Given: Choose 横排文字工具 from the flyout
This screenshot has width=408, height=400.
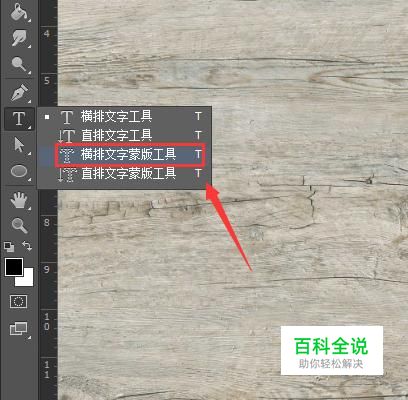Looking at the screenshot, I should [x=124, y=117].
